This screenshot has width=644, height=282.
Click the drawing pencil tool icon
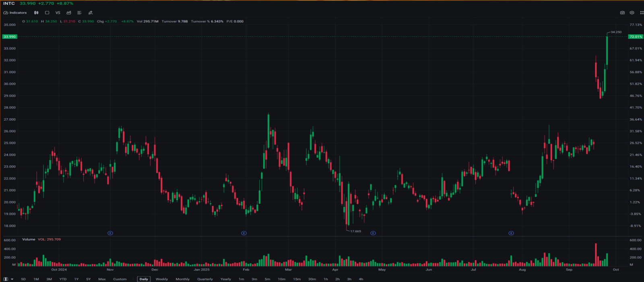click(91, 12)
